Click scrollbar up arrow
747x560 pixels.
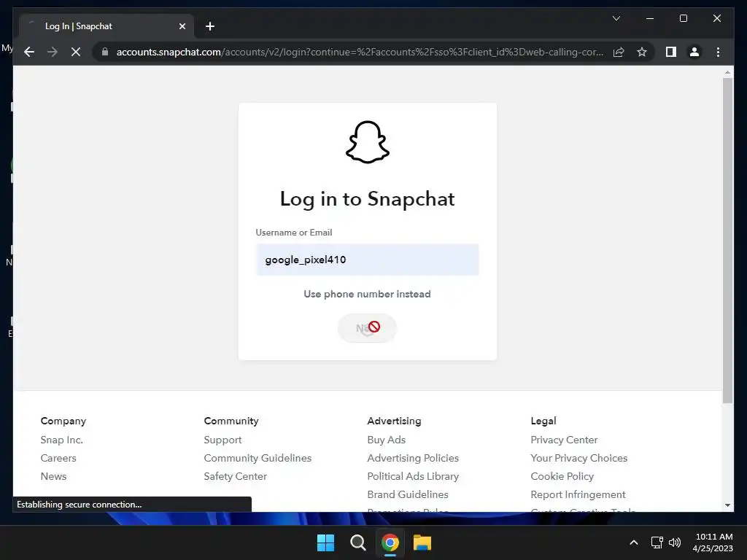pos(727,72)
